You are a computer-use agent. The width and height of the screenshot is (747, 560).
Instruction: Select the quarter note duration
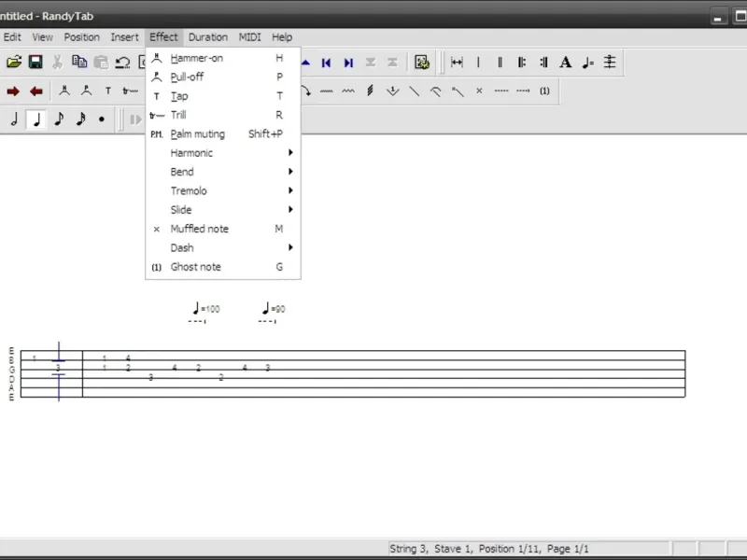[36, 119]
